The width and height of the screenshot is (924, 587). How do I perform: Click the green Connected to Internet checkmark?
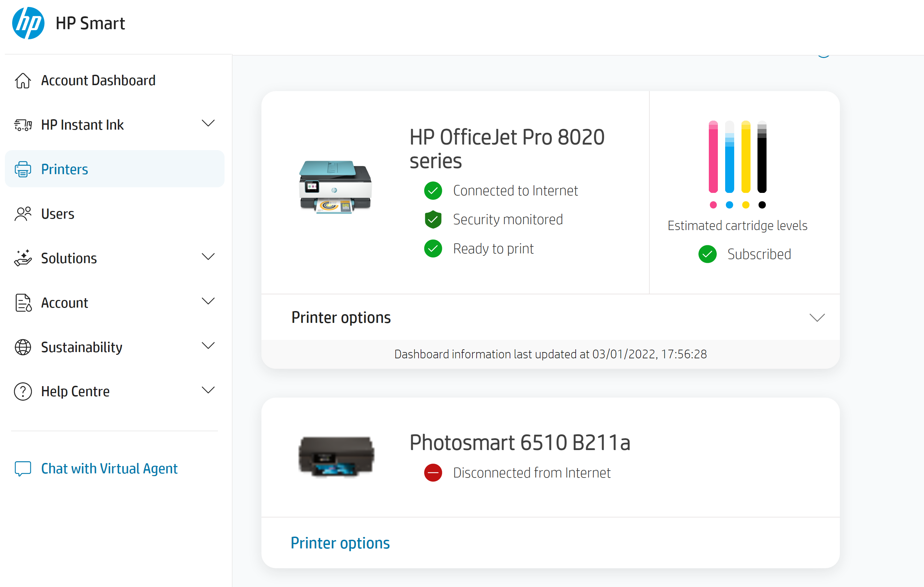click(433, 191)
